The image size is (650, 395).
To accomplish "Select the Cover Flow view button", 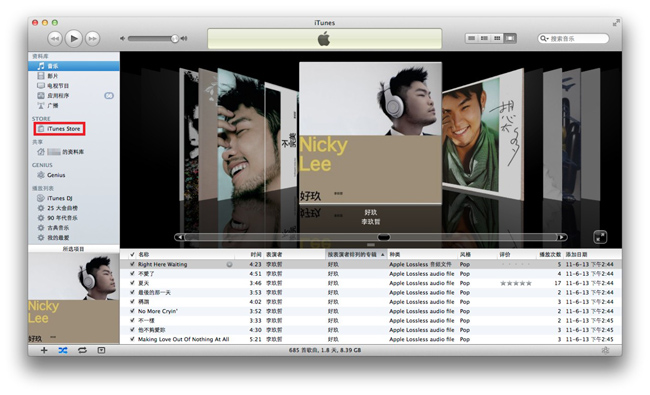I will coord(510,39).
